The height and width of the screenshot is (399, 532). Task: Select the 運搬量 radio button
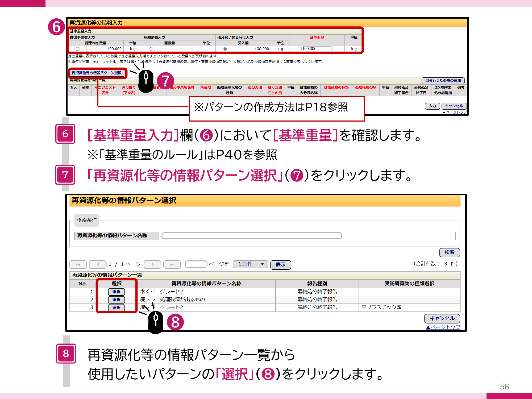[x=151, y=49]
